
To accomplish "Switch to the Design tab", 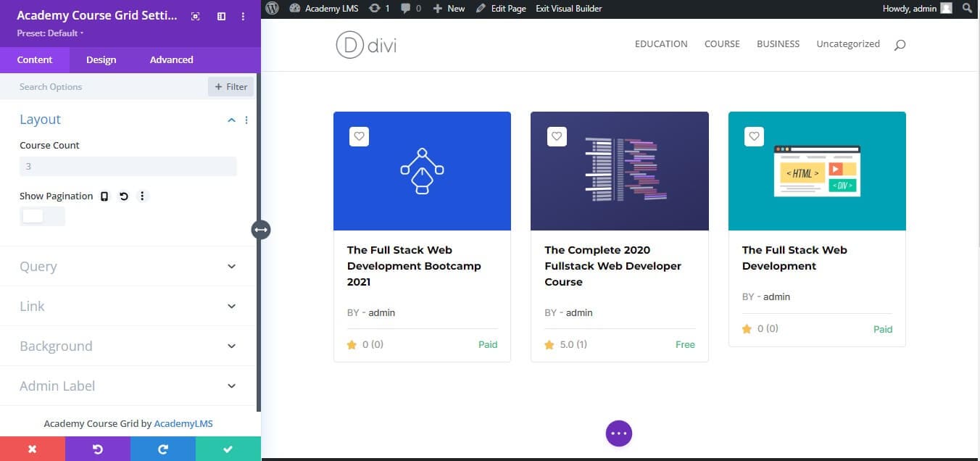I will coord(101,59).
